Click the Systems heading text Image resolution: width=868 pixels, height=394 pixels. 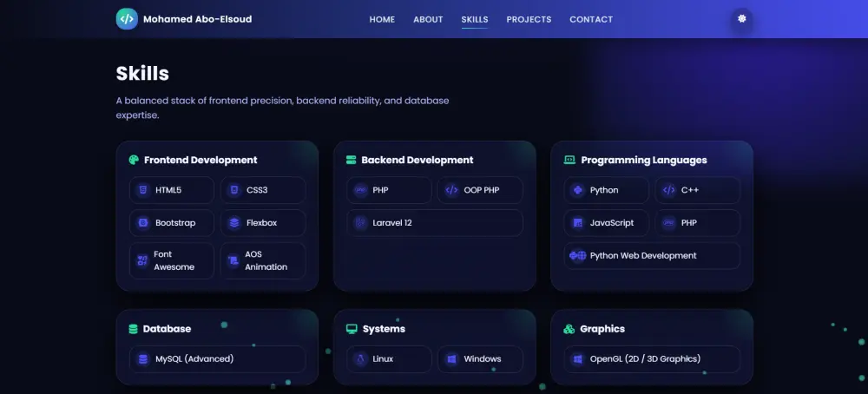coord(384,329)
